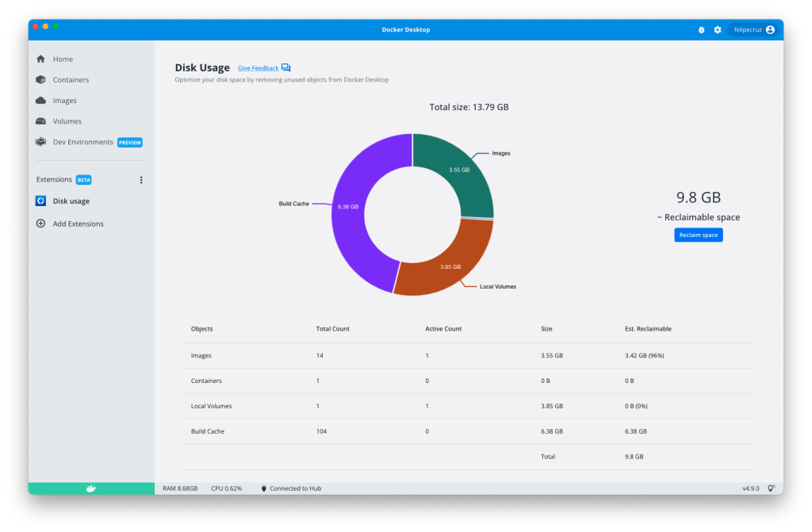Click the Connected to Hub plug icon
Image resolution: width=812 pixels, height=532 pixels.
(263, 488)
